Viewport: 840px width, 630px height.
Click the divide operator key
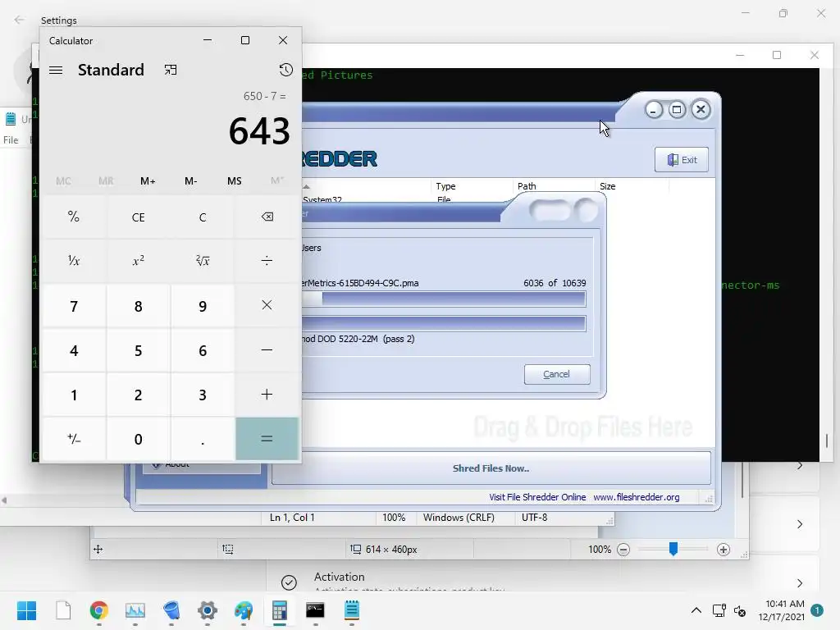(x=267, y=261)
